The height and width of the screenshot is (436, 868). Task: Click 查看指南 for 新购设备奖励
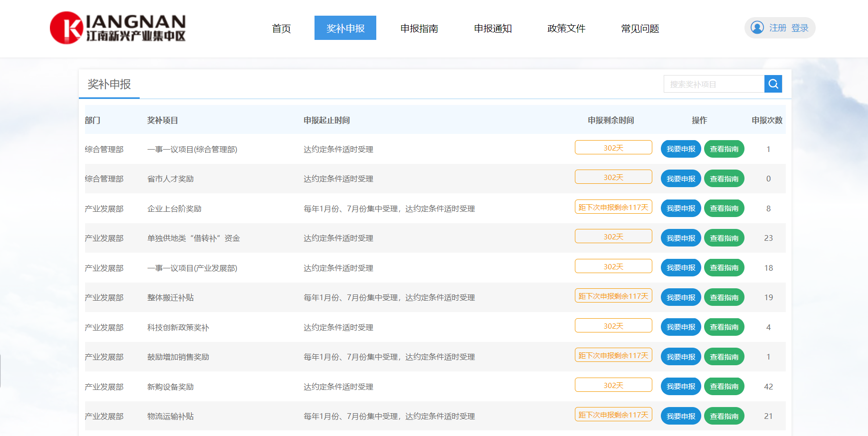tap(724, 387)
